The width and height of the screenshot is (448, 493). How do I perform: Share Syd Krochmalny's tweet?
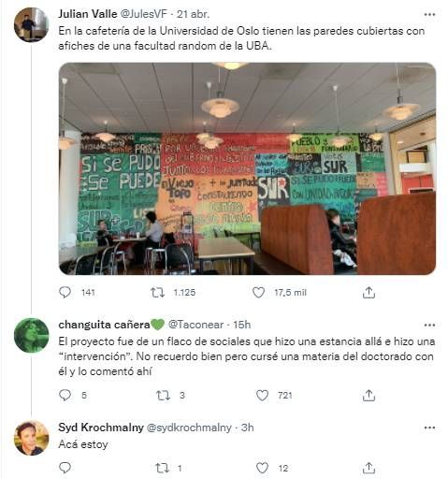pyautogui.click(x=369, y=468)
